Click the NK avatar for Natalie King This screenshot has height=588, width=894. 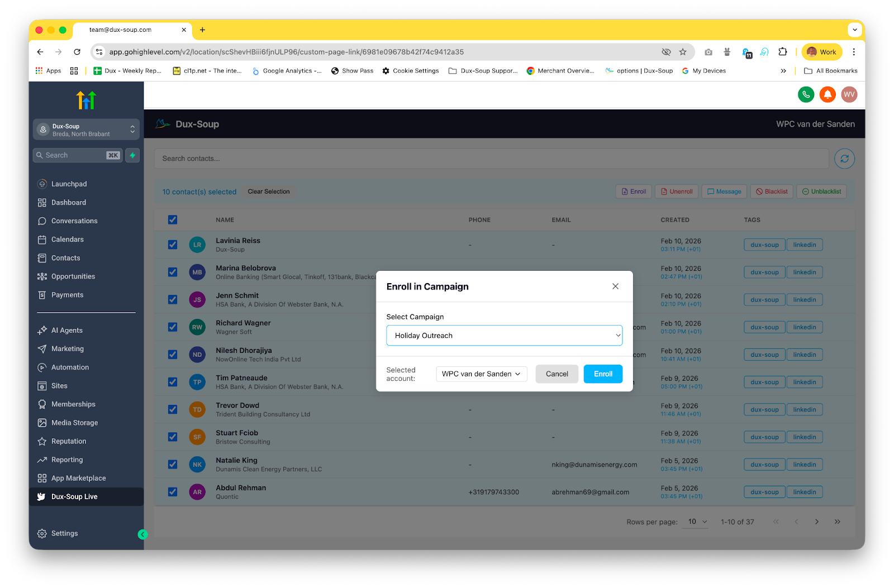tap(197, 465)
